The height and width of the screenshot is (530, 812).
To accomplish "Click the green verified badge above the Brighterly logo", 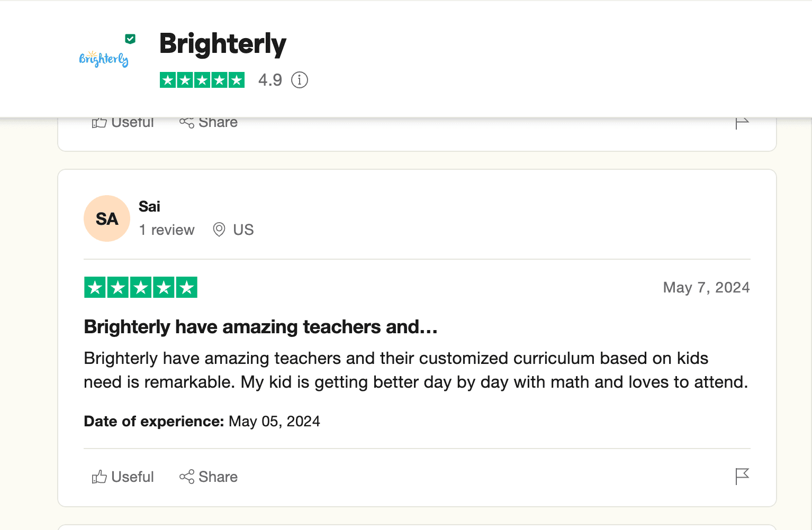I will tap(130, 39).
